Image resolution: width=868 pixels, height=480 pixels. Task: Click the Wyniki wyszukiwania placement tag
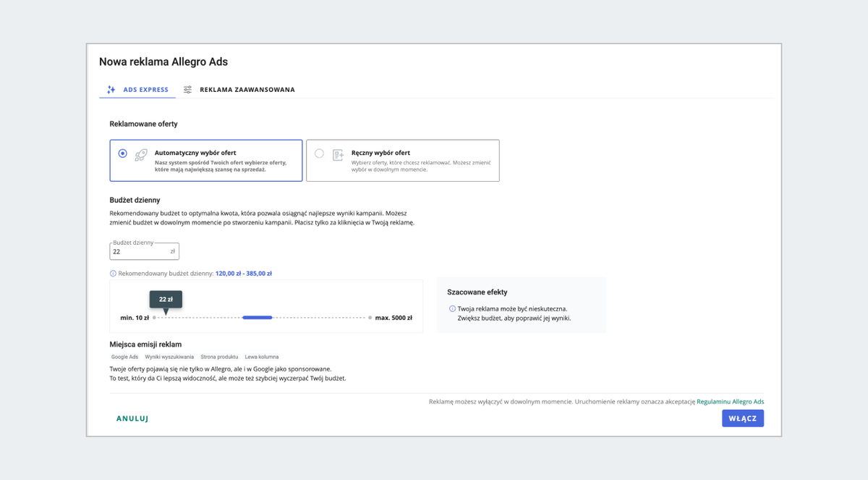tap(169, 357)
